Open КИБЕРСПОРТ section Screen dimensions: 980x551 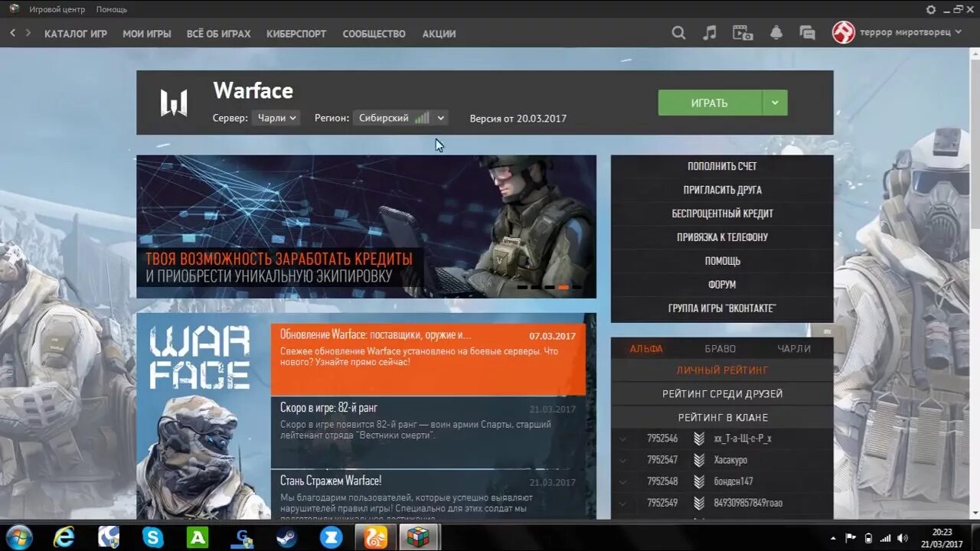point(296,34)
